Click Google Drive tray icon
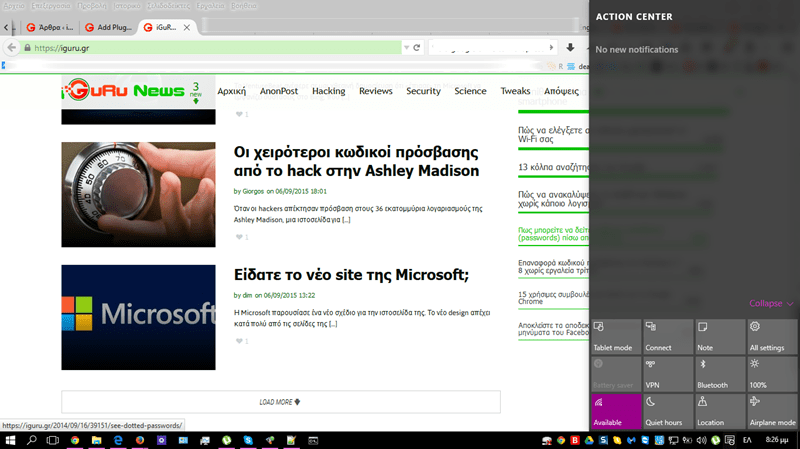Screen dimensions: 800x449 589,440
